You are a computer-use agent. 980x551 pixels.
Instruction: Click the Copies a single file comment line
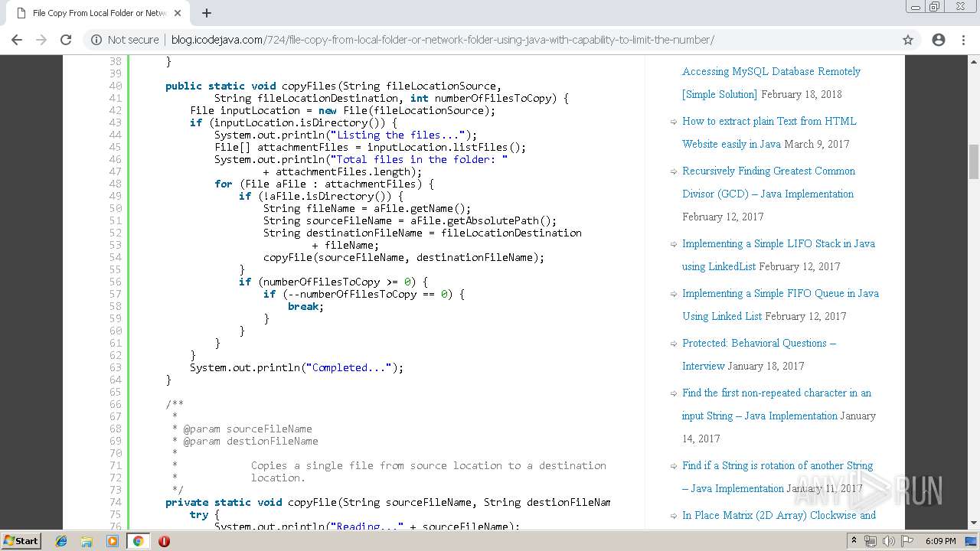coord(429,465)
